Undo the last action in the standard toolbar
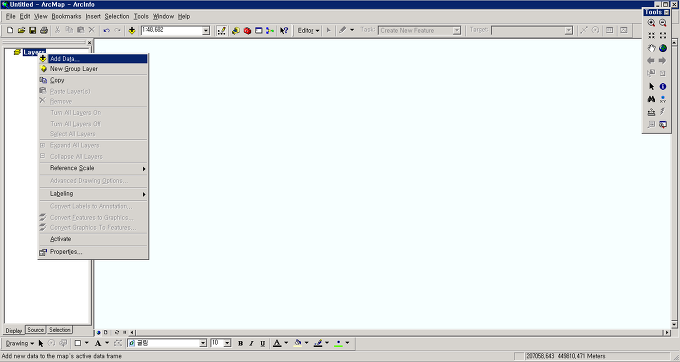Screen dimensions: 680x362 coord(106,30)
